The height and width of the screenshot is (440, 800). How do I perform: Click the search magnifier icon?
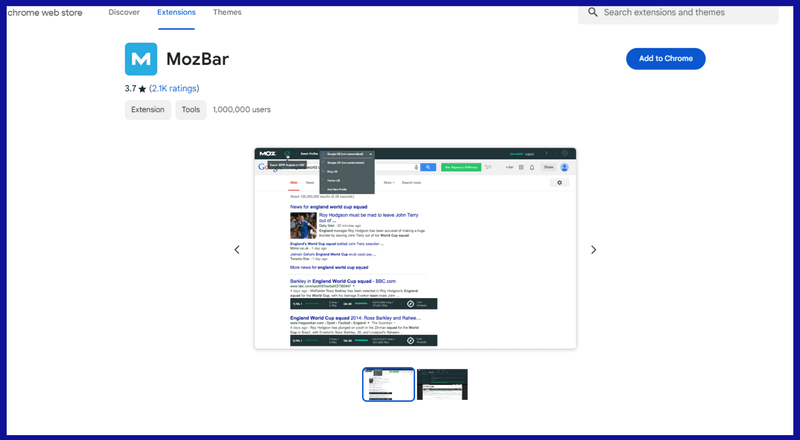point(593,12)
